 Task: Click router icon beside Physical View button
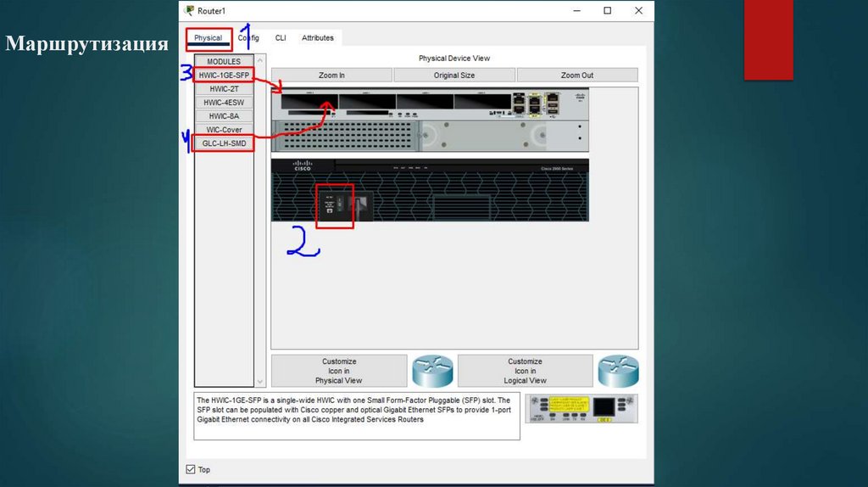433,371
